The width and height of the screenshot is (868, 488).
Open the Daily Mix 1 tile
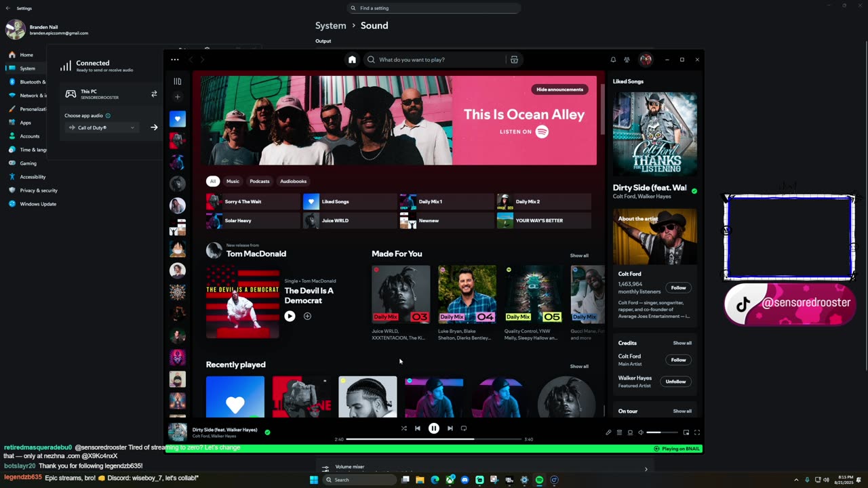pyautogui.click(x=447, y=201)
